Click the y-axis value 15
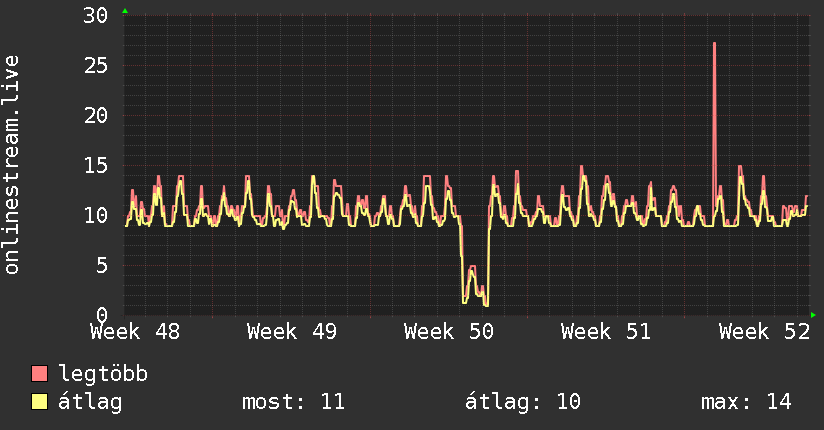This screenshot has width=824, height=430. coord(96,166)
